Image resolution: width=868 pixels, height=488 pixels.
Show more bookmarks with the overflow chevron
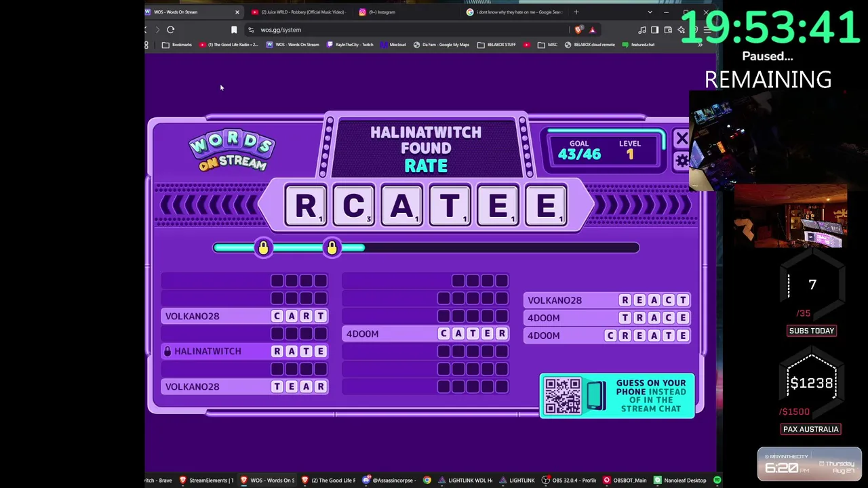[x=701, y=45]
